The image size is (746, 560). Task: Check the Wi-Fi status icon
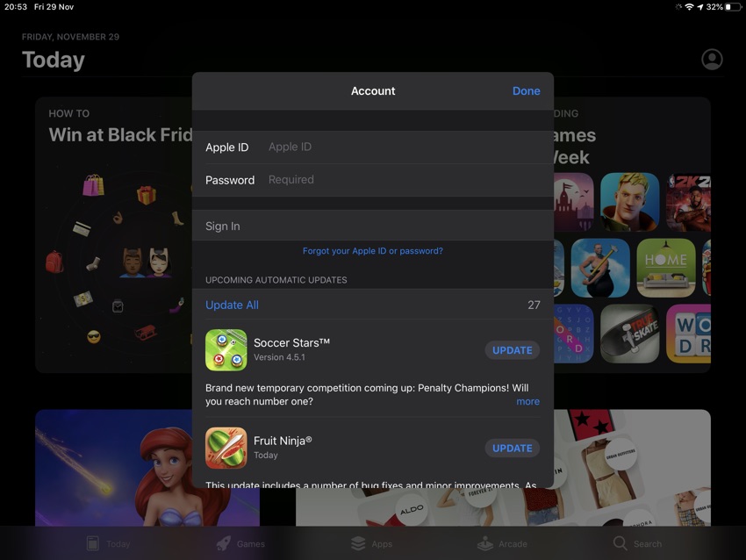tap(689, 7)
